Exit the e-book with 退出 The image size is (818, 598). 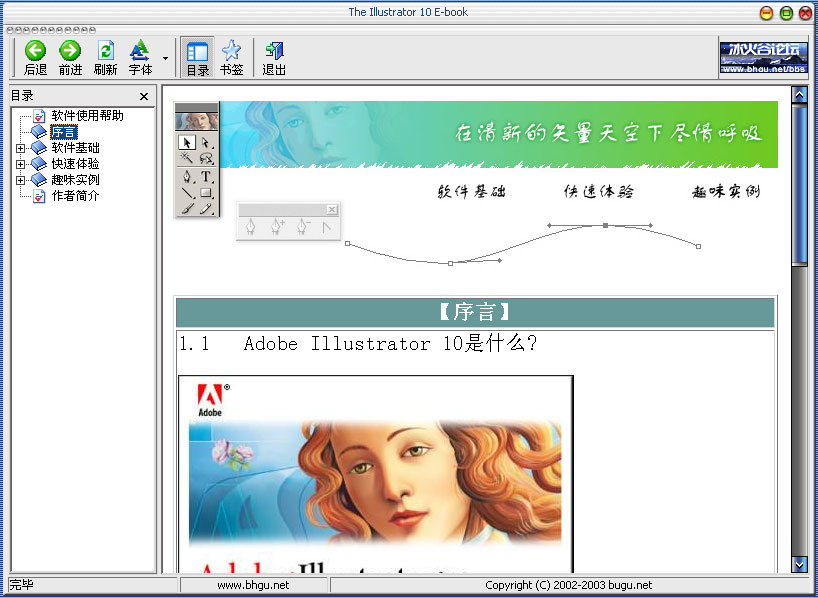pos(274,58)
